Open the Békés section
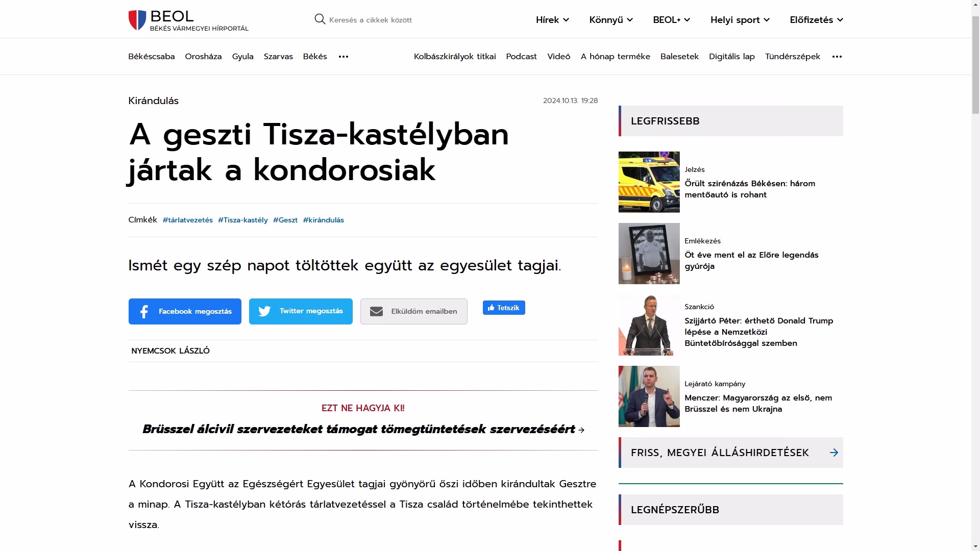This screenshot has width=980, height=551. pos(315,57)
